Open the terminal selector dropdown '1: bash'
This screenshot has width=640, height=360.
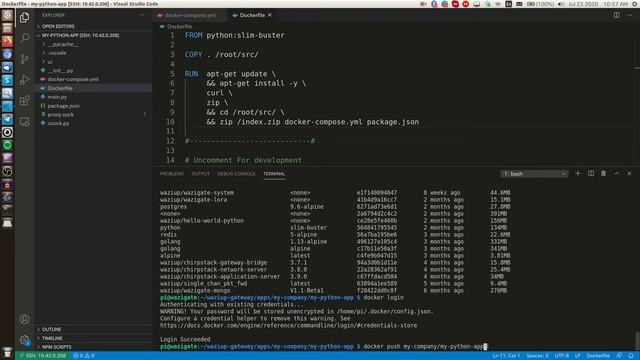534,173
